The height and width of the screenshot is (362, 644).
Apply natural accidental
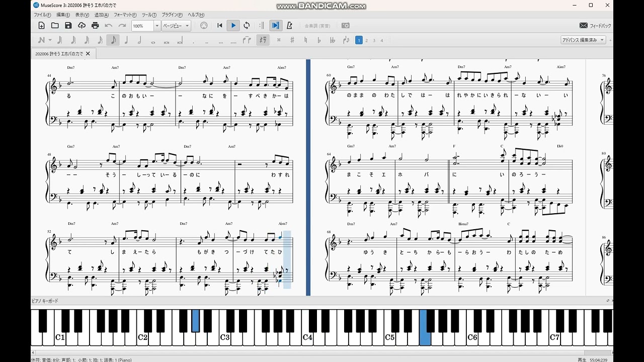coord(305,40)
